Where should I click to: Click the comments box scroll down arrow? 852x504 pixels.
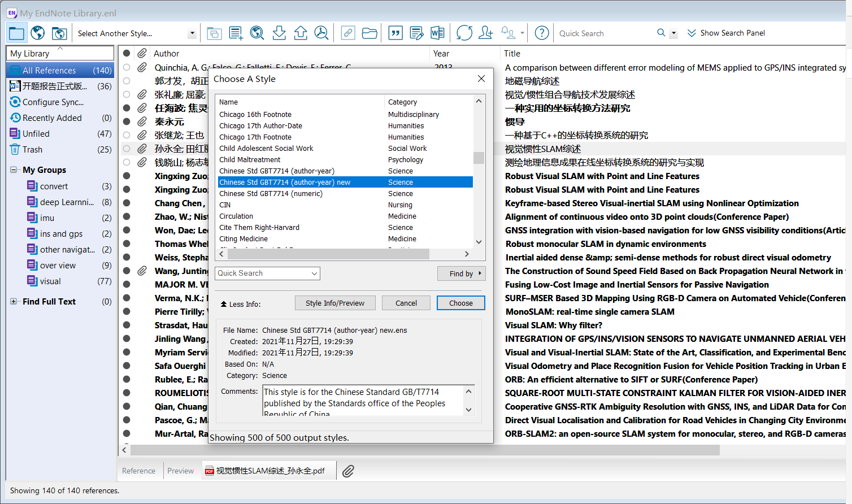tap(468, 410)
